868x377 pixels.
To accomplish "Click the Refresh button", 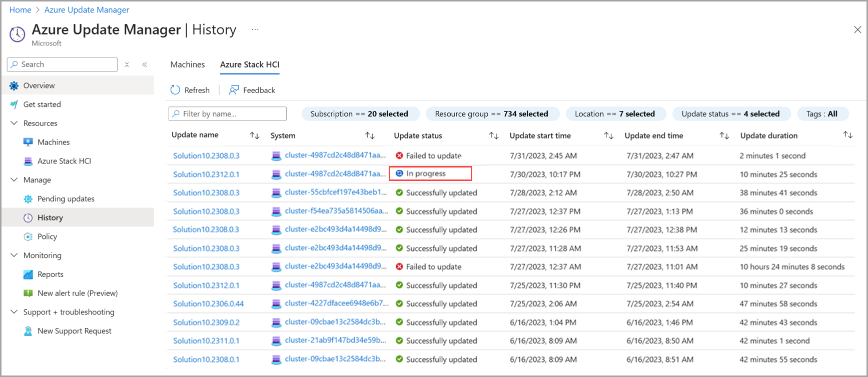I will coord(190,90).
